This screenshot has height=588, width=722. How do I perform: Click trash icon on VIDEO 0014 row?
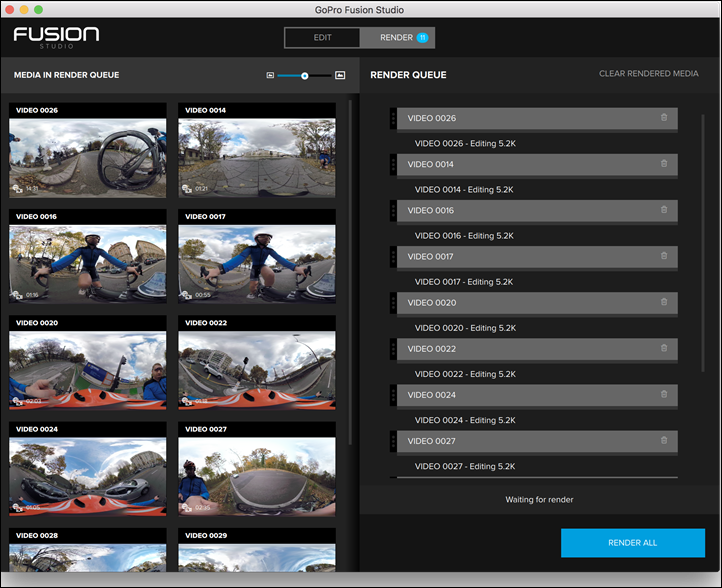[664, 163]
